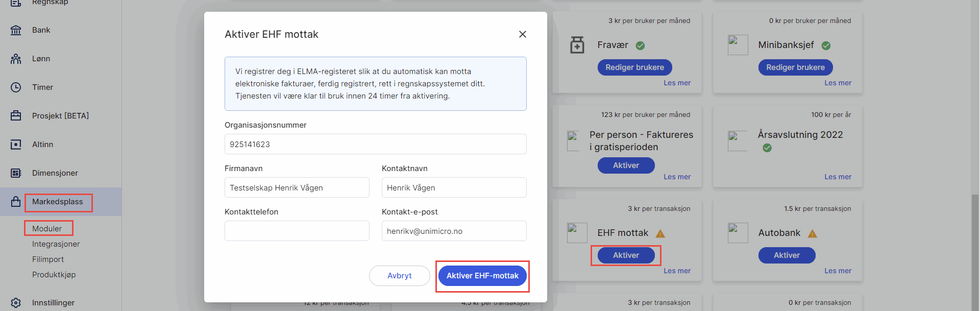Focus the Organisasjonsnummer input field
Image resolution: width=980 pixels, height=311 pixels.
coord(376,144)
